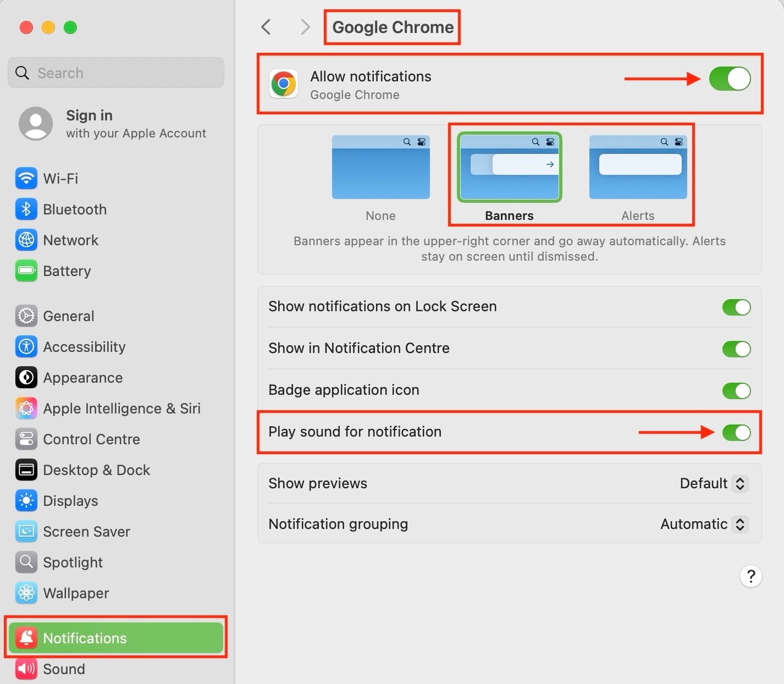Open the Sound speaker icon
This screenshot has height=684, width=784.
click(x=26, y=669)
